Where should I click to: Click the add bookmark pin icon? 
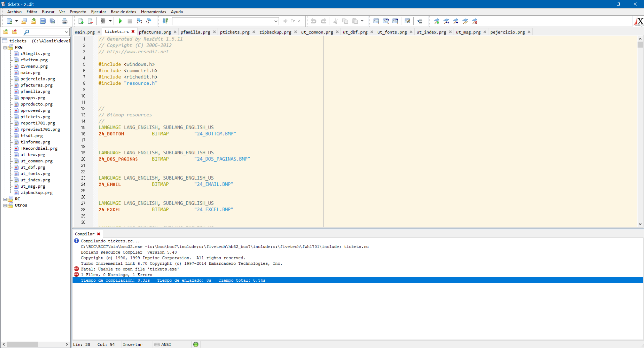coord(436,21)
